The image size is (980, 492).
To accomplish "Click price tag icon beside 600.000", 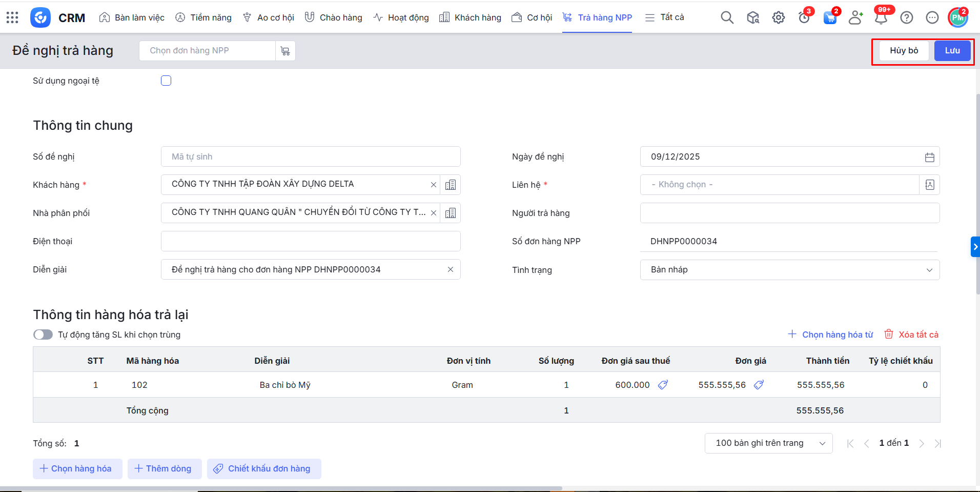I will (663, 385).
